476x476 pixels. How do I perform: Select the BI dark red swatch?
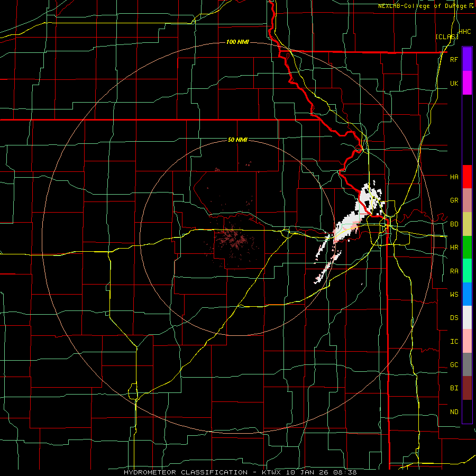pyautogui.click(x=467, y=388)
